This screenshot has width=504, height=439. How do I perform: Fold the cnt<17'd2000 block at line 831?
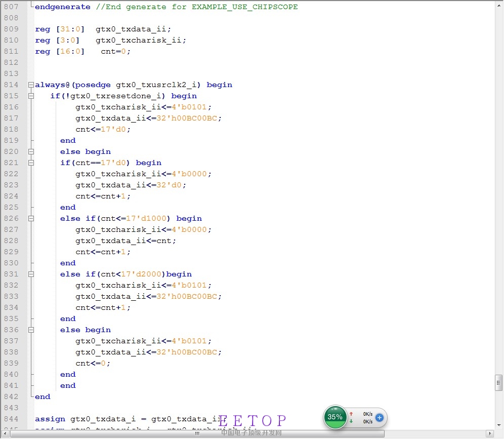[31, 274]
